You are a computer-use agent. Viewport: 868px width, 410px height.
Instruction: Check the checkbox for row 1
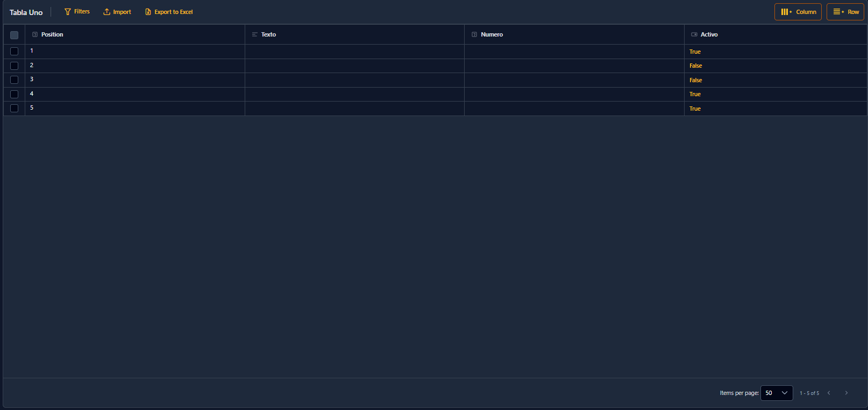click(15, 52)
